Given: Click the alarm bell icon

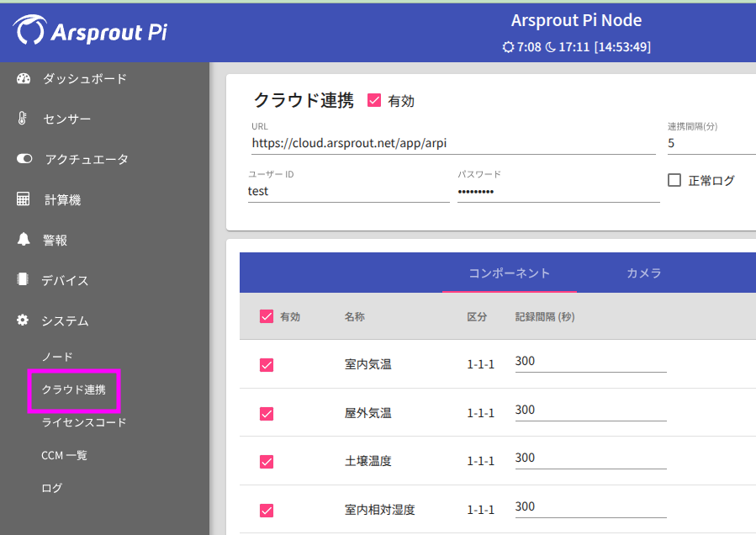Looking at the screenshot, I should [24, 240].
